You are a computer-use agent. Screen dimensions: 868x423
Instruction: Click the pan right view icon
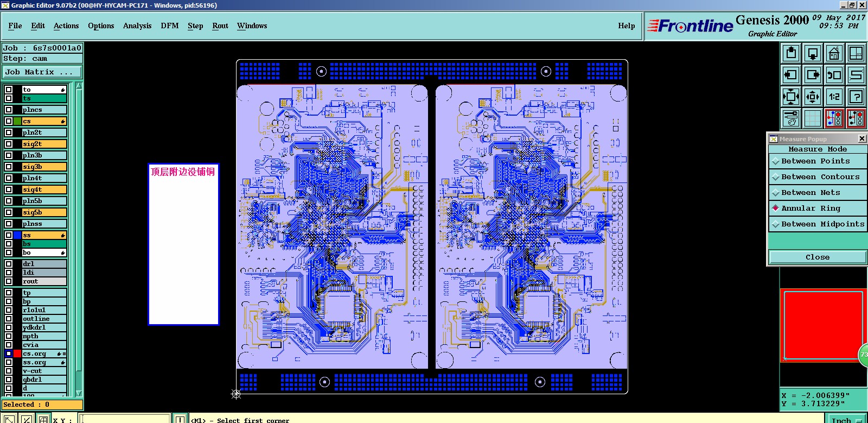click(813, 75)
